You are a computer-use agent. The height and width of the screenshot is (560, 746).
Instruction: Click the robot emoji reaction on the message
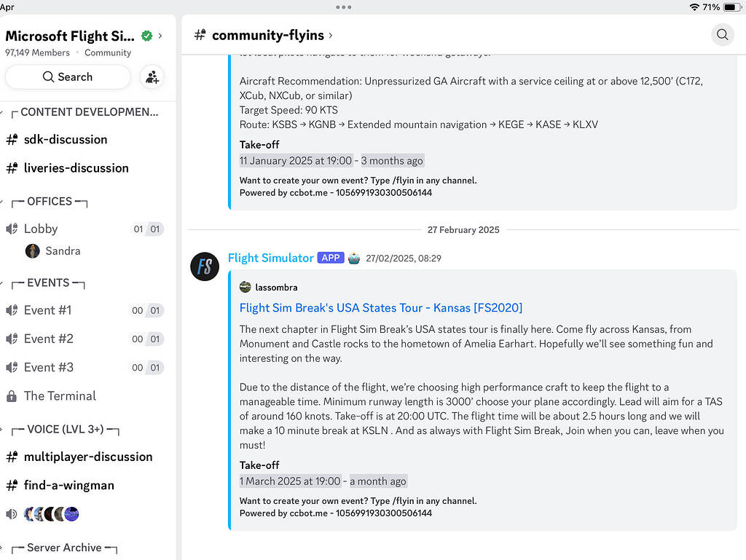[354, 258]
